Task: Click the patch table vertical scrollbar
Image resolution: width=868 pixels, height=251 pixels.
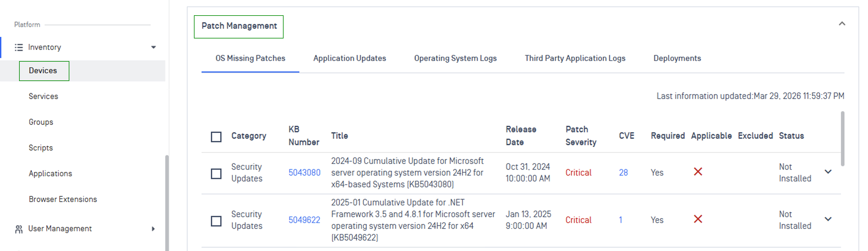Action: tap(842, 139)
